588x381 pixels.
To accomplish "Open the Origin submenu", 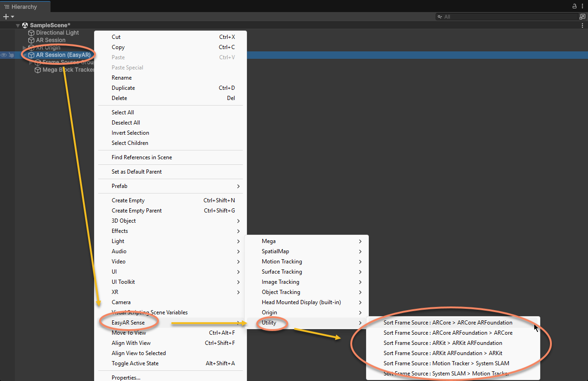I will [x=306, y=312].
